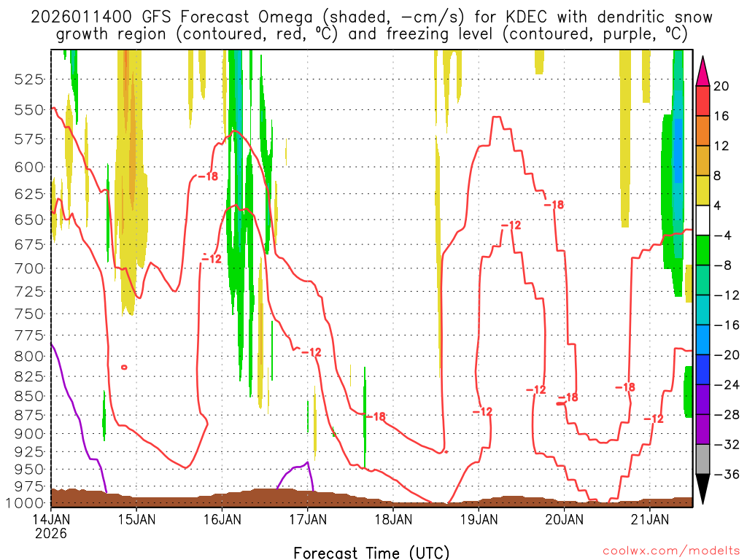Click the small red closed contour near 800 hPa

tap(124, 367)
